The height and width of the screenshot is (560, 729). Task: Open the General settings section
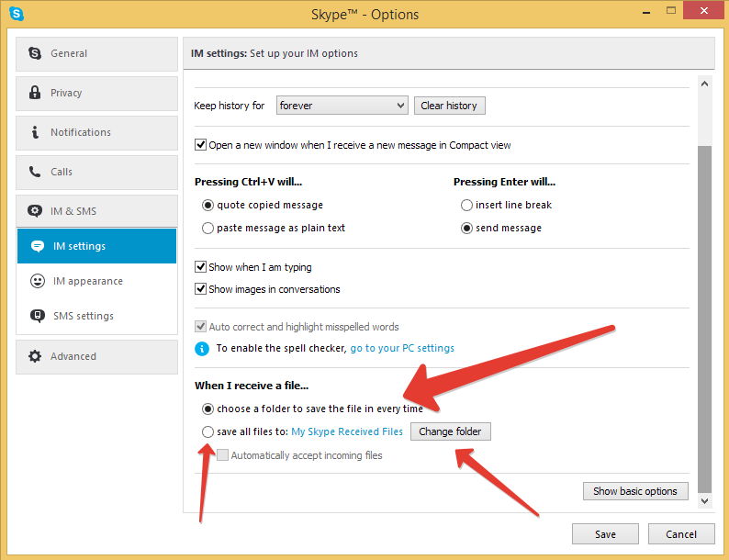(x=96, y=54)
